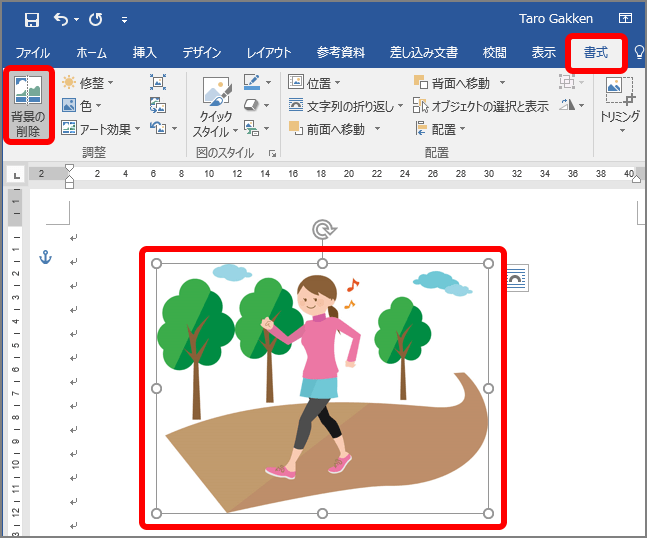Screen dimensions: 647x538
Task: Click the rotation handle above the image
Action: click(x=324, y=229)
